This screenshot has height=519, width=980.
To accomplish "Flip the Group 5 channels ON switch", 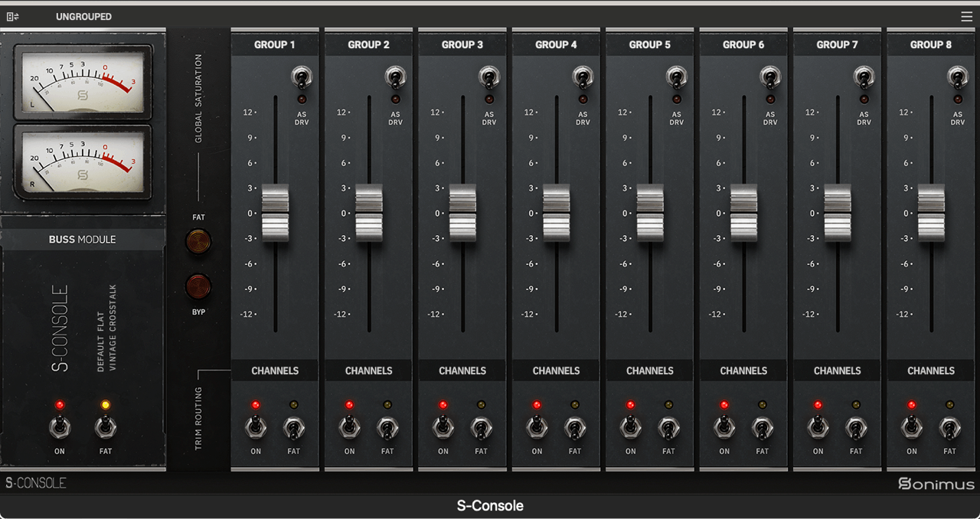I will [630, 426].
